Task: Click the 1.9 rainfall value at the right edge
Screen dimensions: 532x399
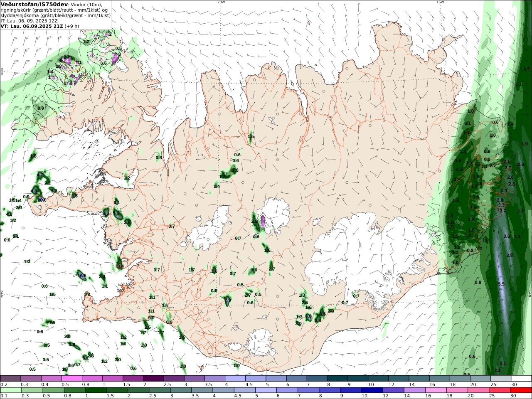Action: (x=525, y=144)
